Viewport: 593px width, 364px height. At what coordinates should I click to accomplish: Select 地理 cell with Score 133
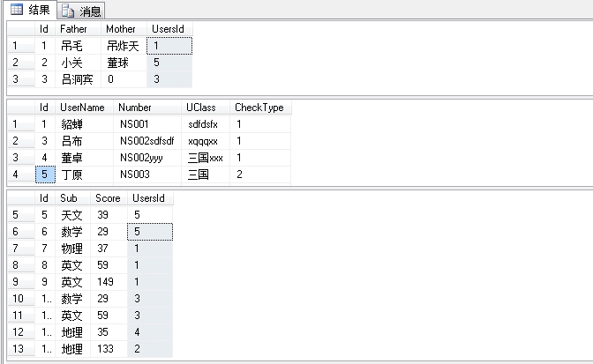click(x=72, y=348)
